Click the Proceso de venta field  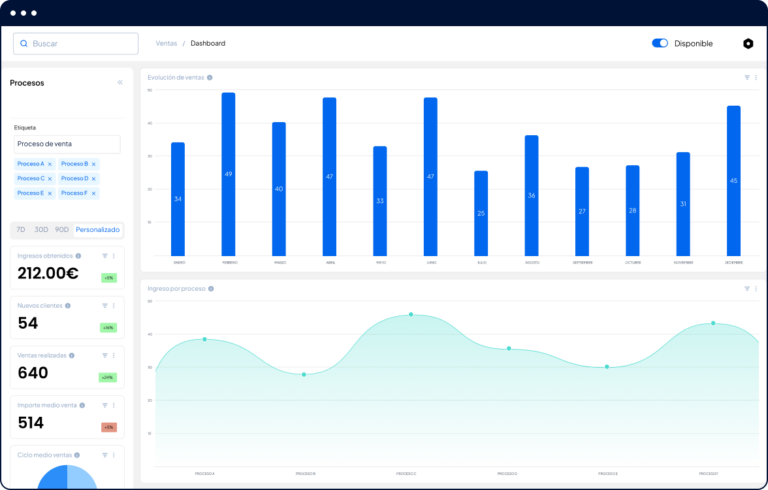67,144
